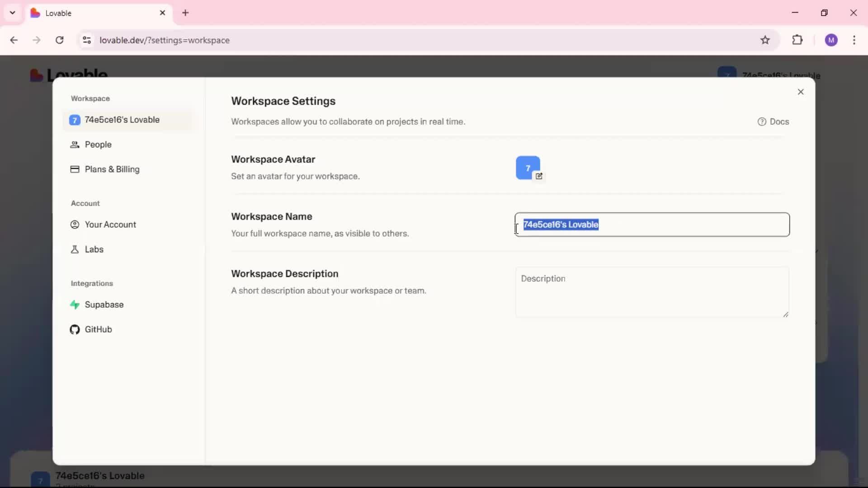Click the address bar URL
Screen dimensions: 868x488
pos(165,40)
